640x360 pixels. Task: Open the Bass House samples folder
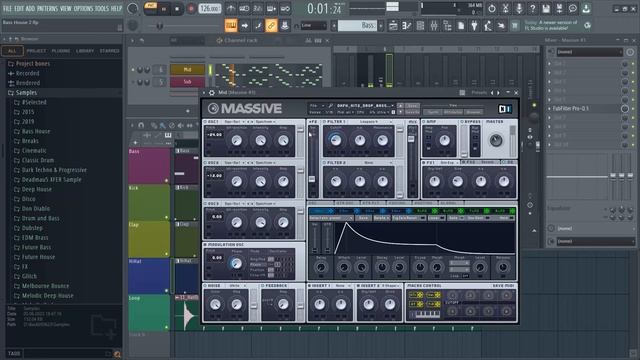point(36,131)
